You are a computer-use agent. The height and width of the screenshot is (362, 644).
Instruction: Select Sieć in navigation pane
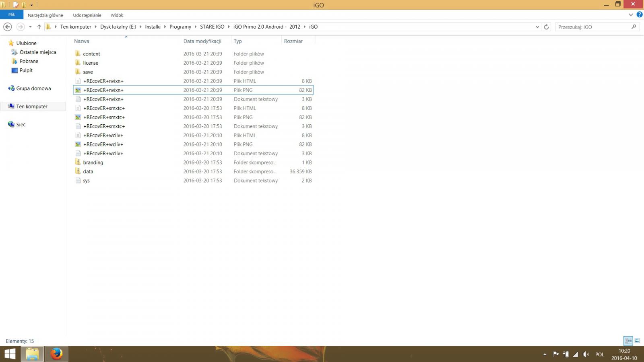click(21, 125)
